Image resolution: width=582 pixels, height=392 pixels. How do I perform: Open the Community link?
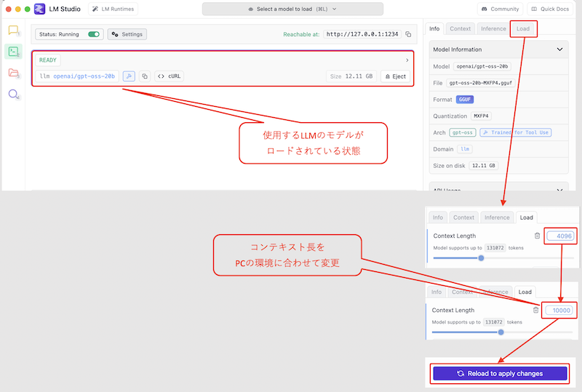[500, 9]
